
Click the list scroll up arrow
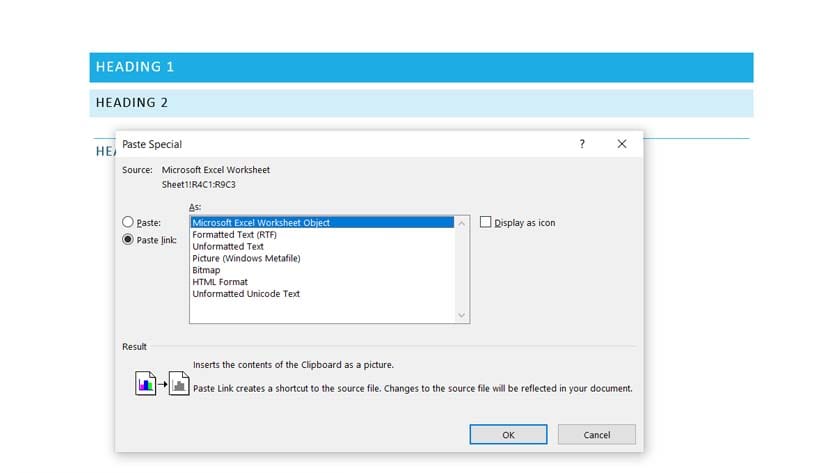pos(461,223)
